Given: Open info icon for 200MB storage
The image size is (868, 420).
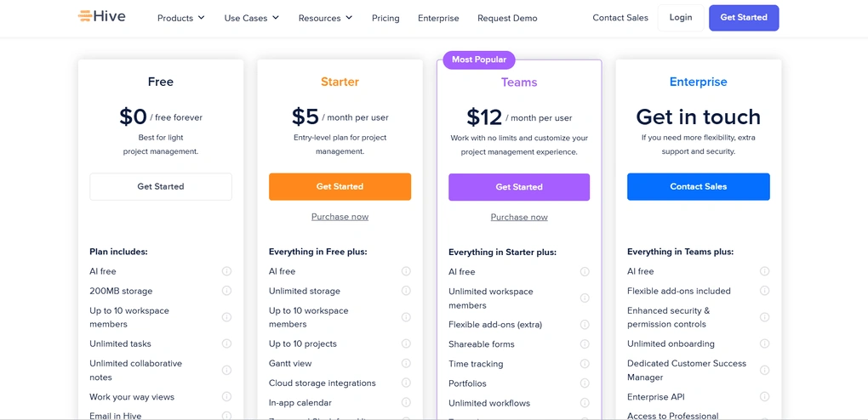Looking at the screenshot, I should pyautogui.click(x=226, y=291).
